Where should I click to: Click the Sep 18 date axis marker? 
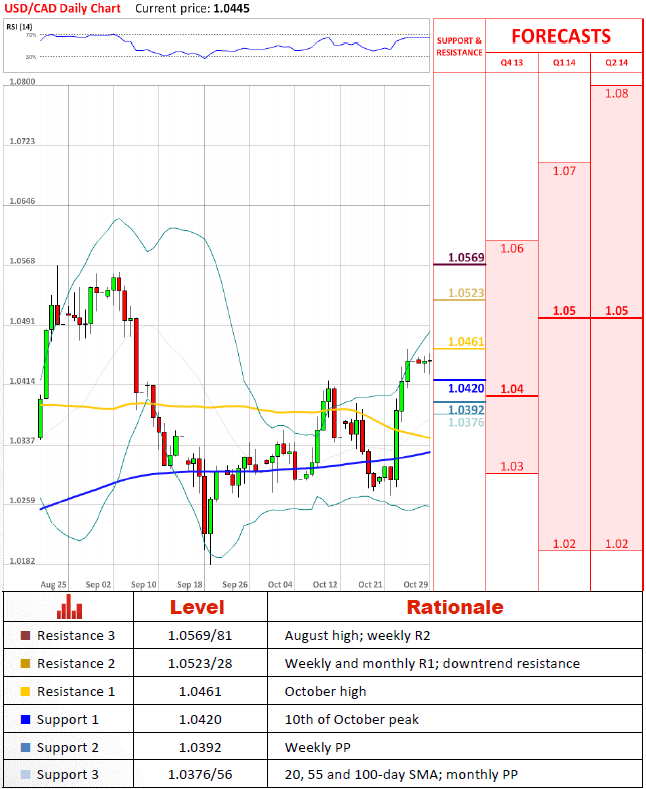190,584
